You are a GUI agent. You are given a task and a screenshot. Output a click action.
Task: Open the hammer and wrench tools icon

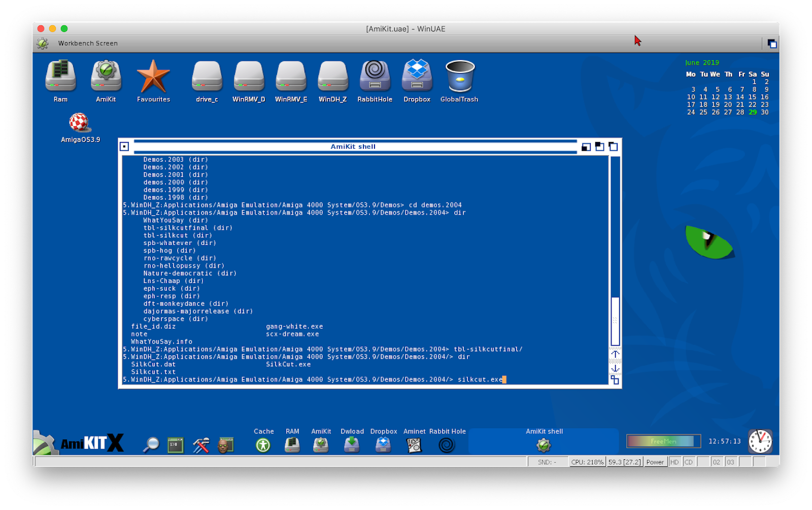[x=201, y=445]
